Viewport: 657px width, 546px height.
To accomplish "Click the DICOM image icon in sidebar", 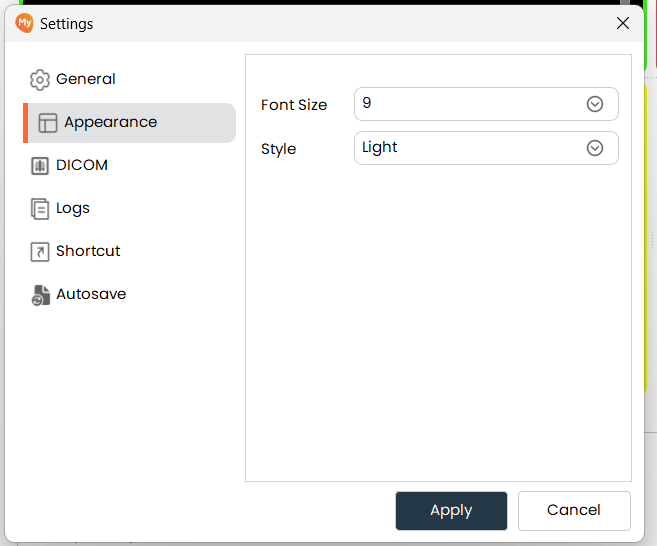I will click(40, 166).
